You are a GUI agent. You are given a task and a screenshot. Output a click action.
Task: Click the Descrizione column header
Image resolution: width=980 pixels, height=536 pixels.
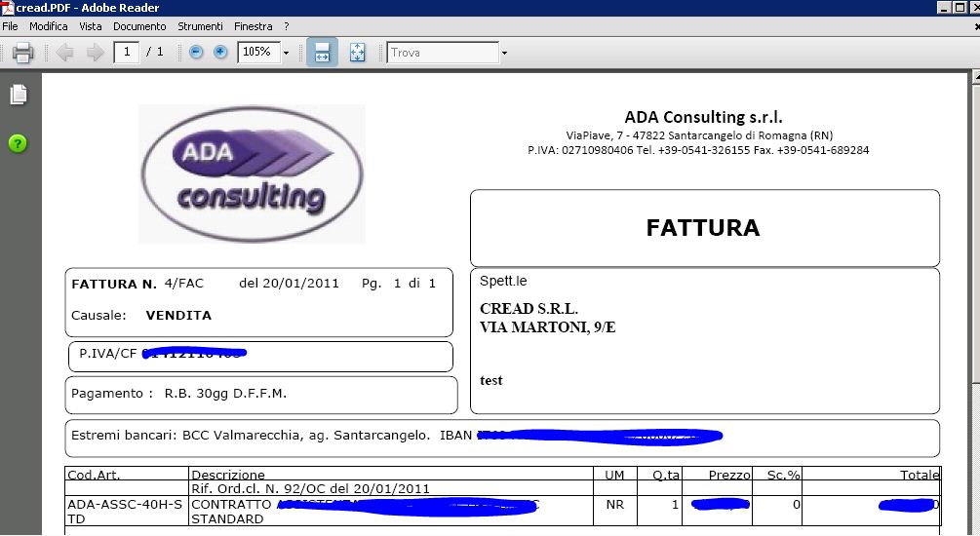tap(227, 475)
